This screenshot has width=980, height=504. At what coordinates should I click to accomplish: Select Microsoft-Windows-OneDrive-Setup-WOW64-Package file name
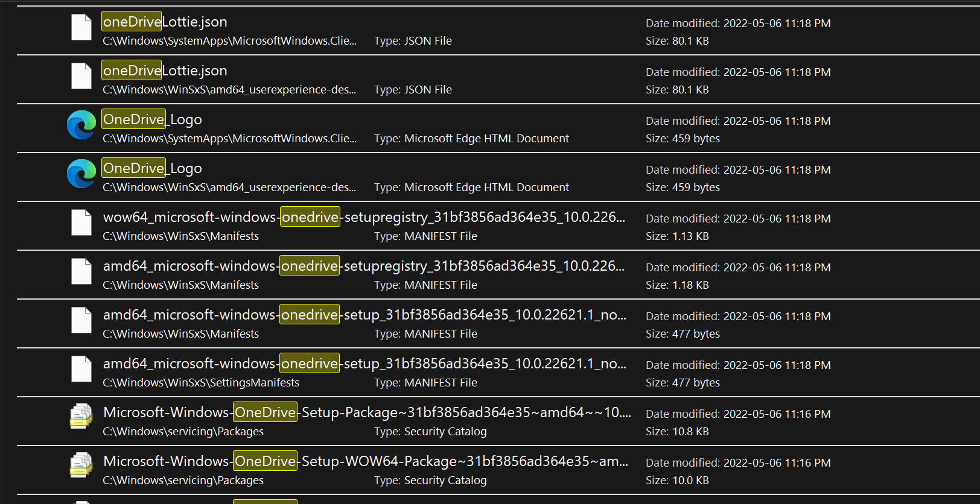[x=366, y=461]
